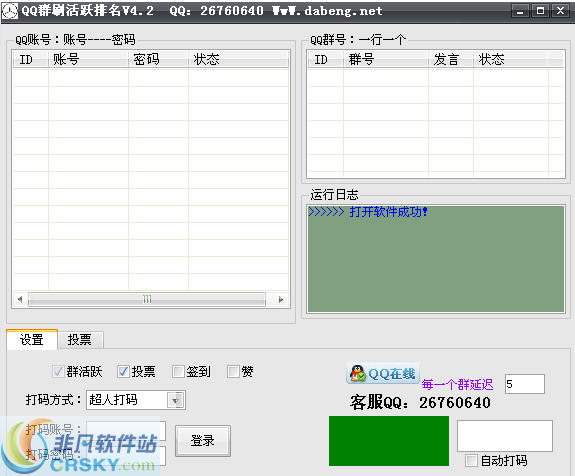Click the QQ在线 penguin contact button
Screen dimensions: 575x476
[383, 373]
